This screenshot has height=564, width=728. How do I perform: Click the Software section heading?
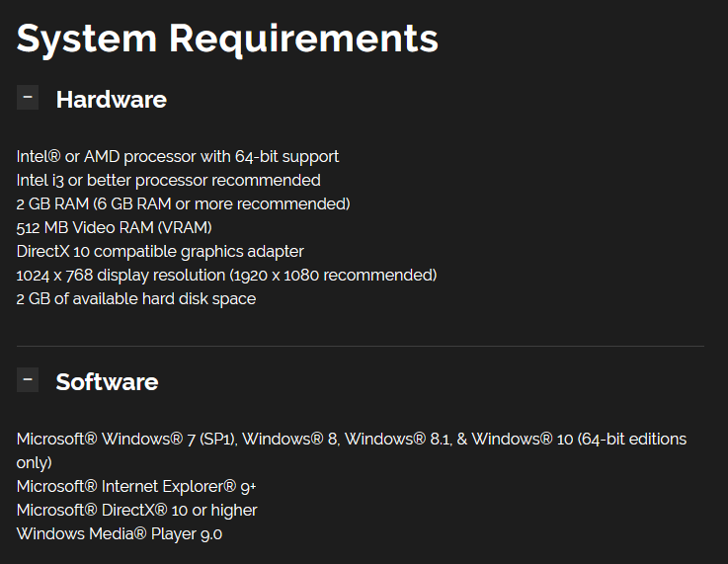[x=108, y=381]
